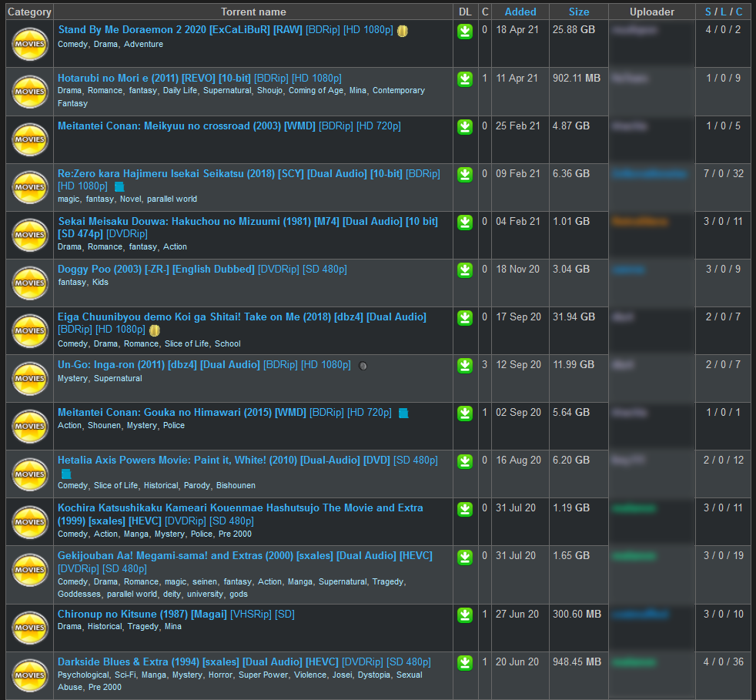The width and height of the screenshot is (756, 700).
Task: Click the Torrent name column header
Action: tap(253, 12)
